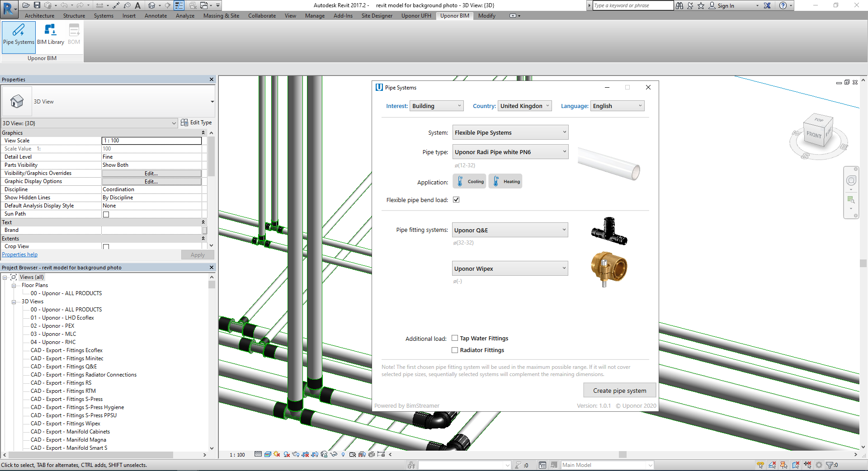
Task: Open the Revit Help question mark icon
Action: click(x=783, y=5)
